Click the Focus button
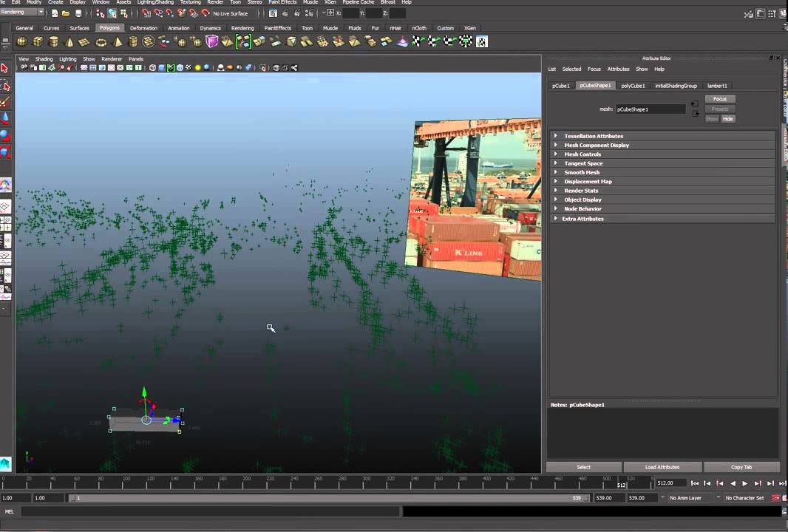788x532 pixels. pyautogui.click(x=720, y=99)
